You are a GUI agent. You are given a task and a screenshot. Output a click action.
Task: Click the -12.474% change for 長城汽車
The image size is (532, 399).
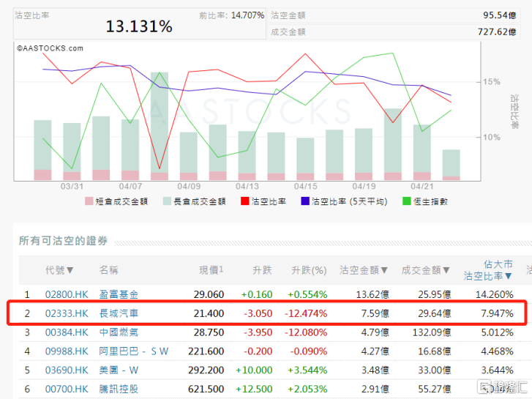306,313
